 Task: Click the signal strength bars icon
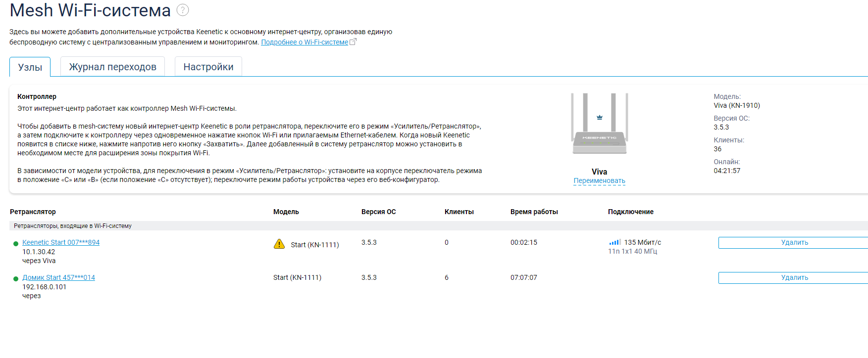click(x=615, y=242)
